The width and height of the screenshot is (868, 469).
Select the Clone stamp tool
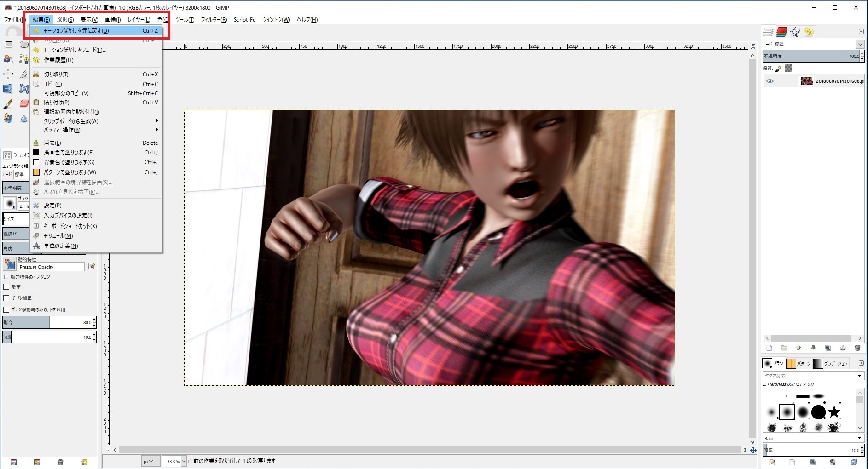pos(8,118)
